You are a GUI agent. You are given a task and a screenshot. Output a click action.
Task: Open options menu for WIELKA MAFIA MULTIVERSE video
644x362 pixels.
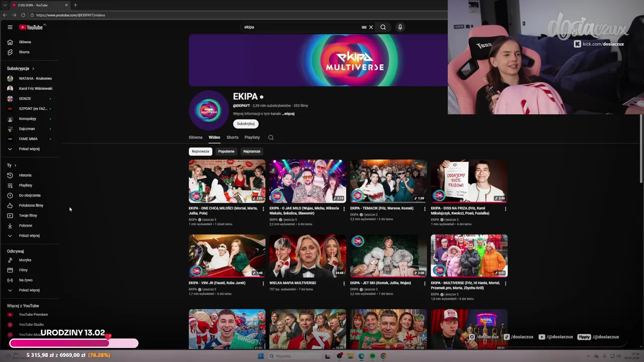coord(344,284)
